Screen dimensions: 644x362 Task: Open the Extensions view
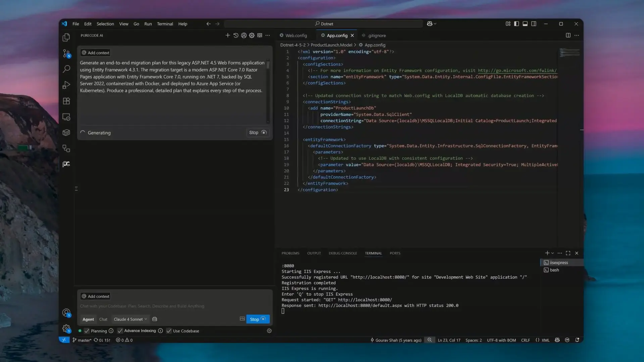(66, 101)
